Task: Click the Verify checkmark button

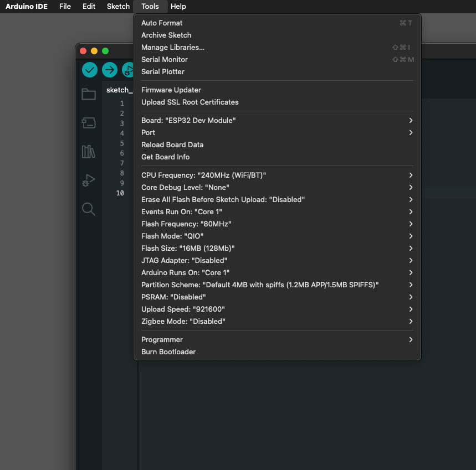Action: point(90,70)
